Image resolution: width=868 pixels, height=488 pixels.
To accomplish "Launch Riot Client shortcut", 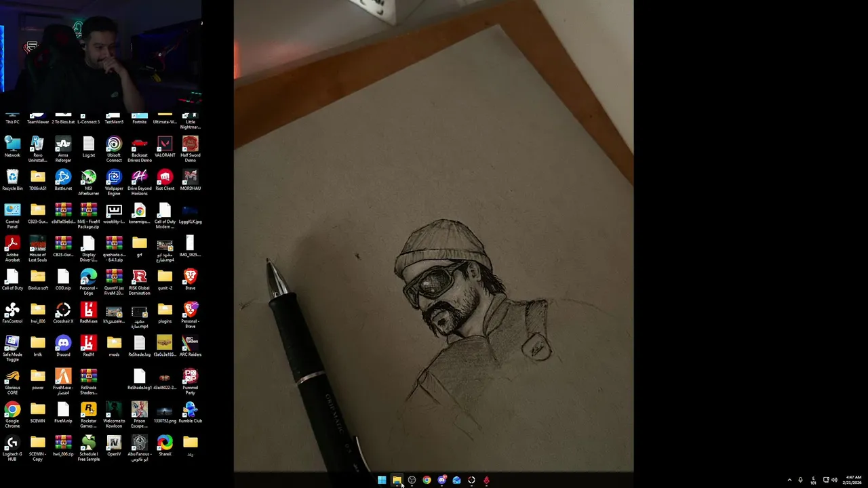I will tap(165, 180).
